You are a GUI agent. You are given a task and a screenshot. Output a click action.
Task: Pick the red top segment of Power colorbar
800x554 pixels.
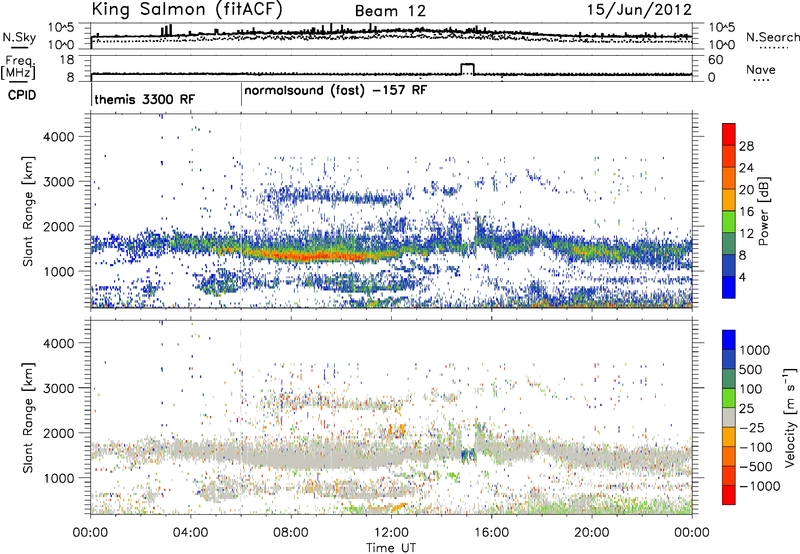click(x=729, y=135)
